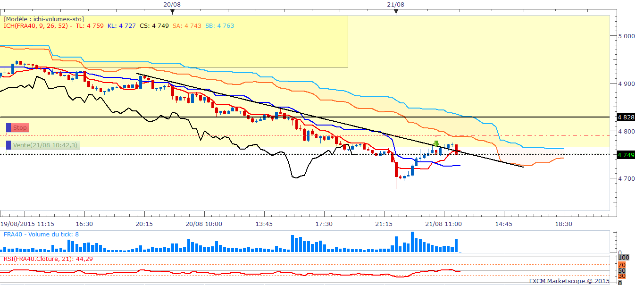644x285 pixels.
Task: Click the ICH(FRA40, 9, 26, 52) indicator label
Action: click(x=36, y=26)
